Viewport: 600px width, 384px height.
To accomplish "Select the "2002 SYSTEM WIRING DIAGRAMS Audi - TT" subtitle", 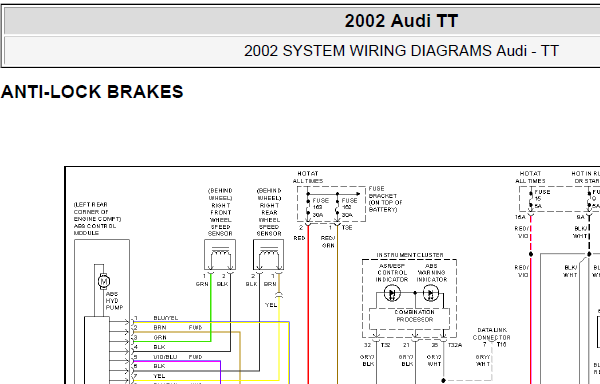I will coord(401,50).
